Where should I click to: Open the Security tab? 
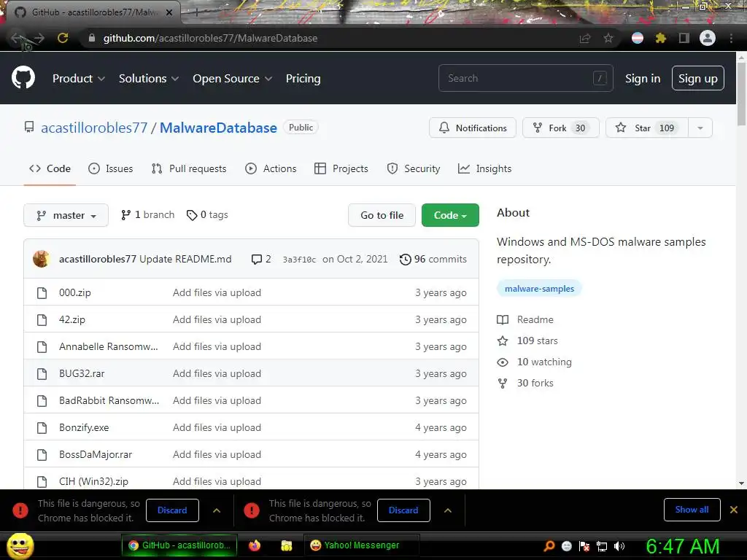[x=414, y=168]
